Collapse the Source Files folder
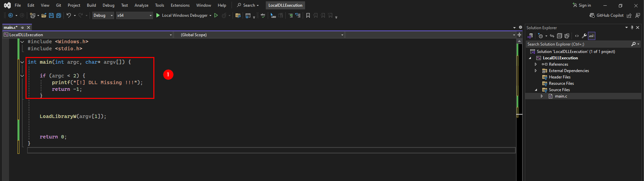This screenshot has height=181, width=644. point(536,90)
